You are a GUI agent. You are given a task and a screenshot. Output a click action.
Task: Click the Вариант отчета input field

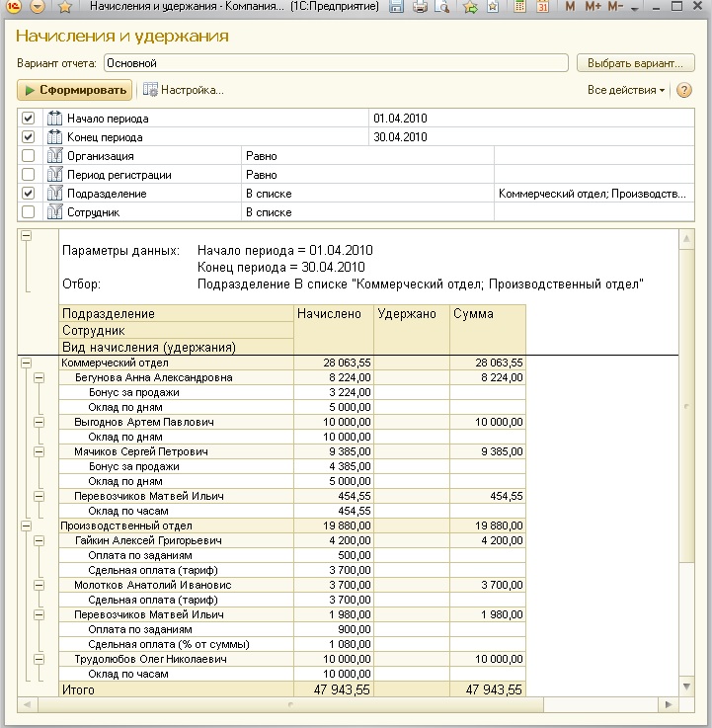tap(335, 63)
